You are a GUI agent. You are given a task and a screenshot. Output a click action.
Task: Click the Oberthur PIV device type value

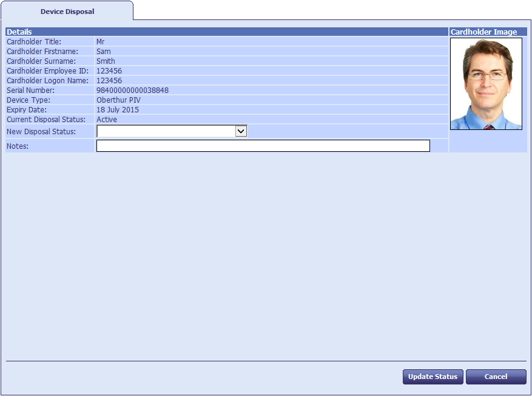point(118,100)
